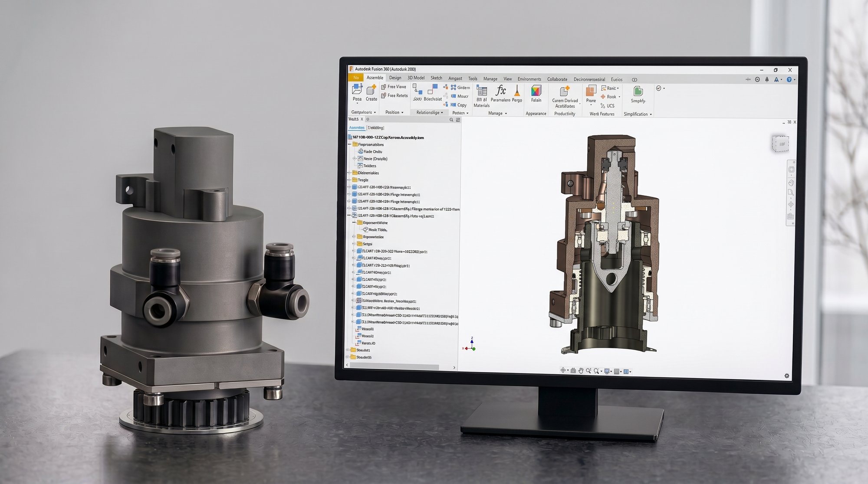Expand the Dielnemakies folder

click(x=349, y=173)
